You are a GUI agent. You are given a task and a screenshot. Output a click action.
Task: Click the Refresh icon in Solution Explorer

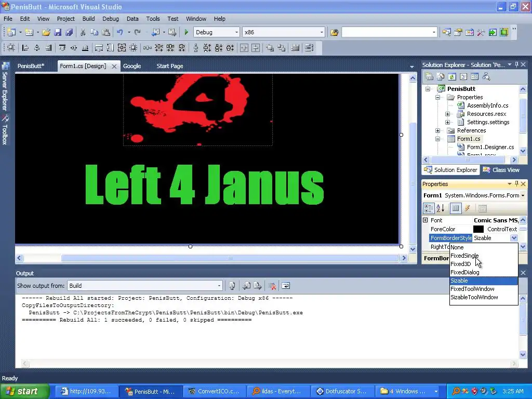pyautogui.click(x=451, y=77)
